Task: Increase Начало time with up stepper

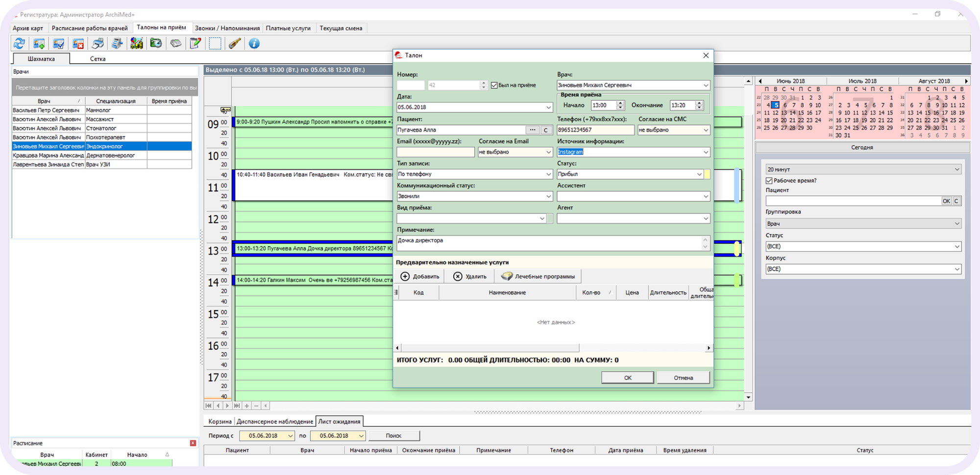Action: (620, 103)
